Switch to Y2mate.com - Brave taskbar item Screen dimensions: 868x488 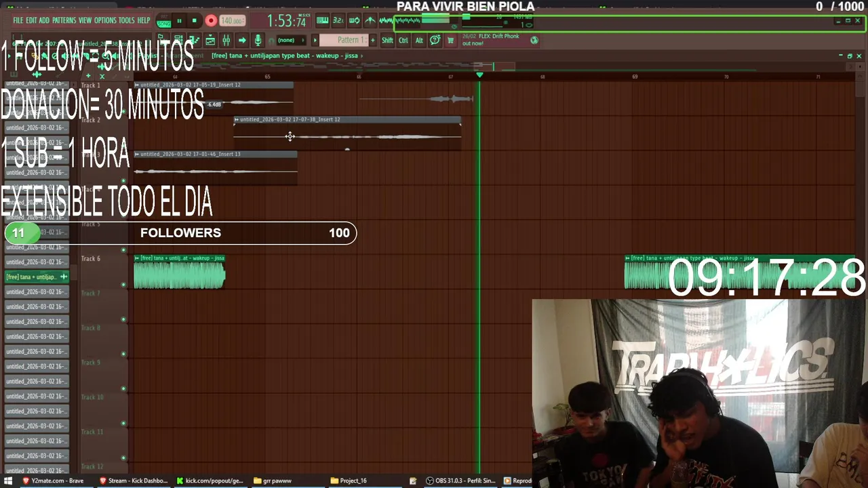tap(53, 481)
